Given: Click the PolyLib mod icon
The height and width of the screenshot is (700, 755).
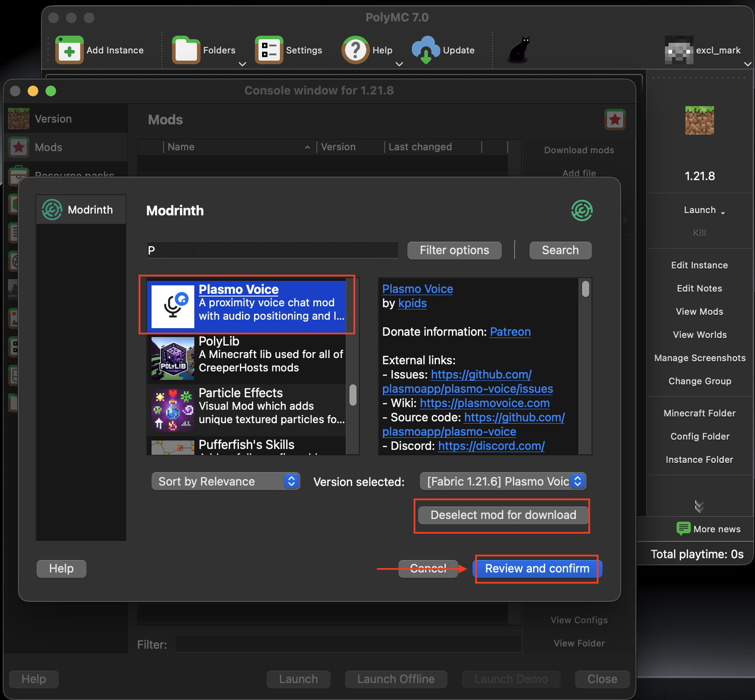Looking at the screenshot, I should 173,358.
